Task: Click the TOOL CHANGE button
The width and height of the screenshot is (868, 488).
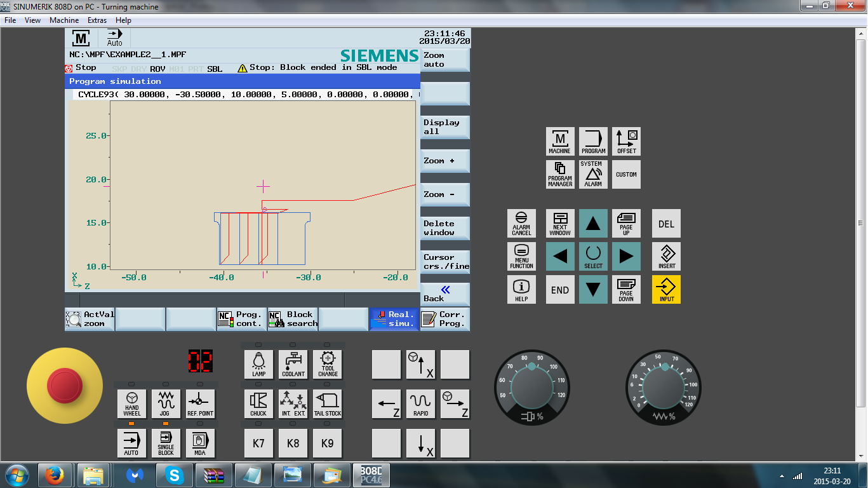Action: (x=328, y=365)
